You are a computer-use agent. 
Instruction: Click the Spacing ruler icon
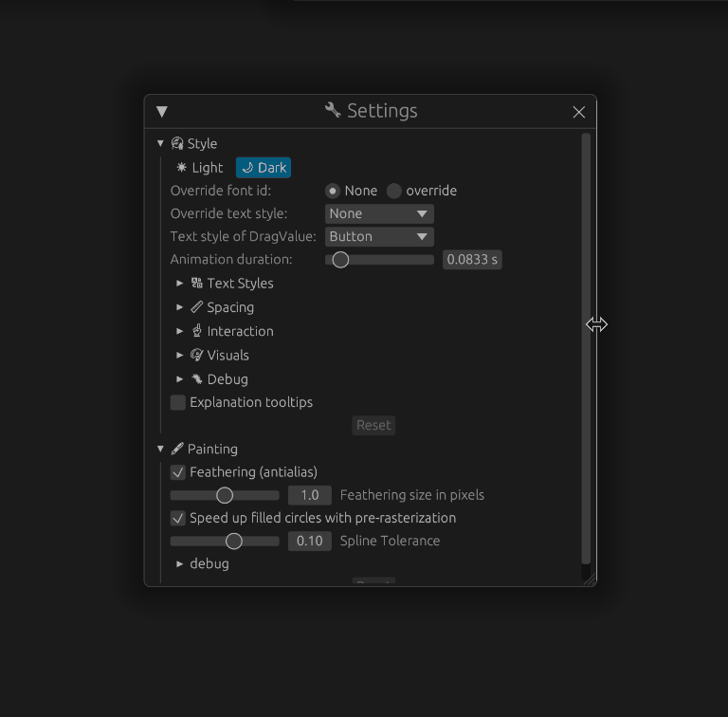point(197,307)
